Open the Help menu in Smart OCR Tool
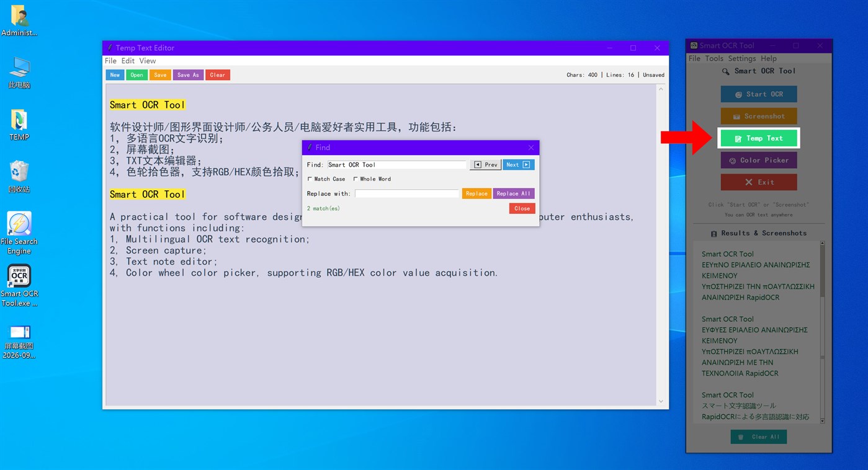This screenshot has height=470, width=868. [x=769, y=58]
